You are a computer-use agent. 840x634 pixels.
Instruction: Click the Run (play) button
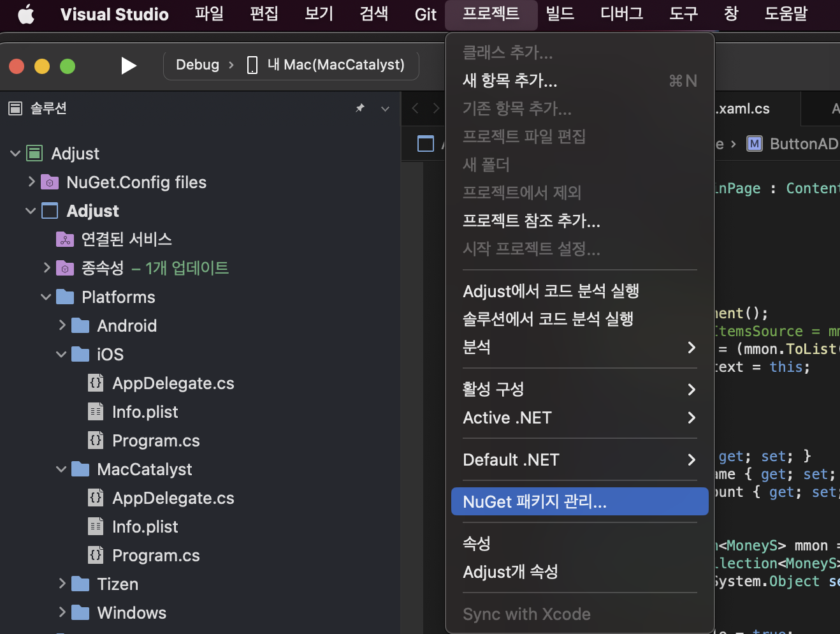coord(129,66)
